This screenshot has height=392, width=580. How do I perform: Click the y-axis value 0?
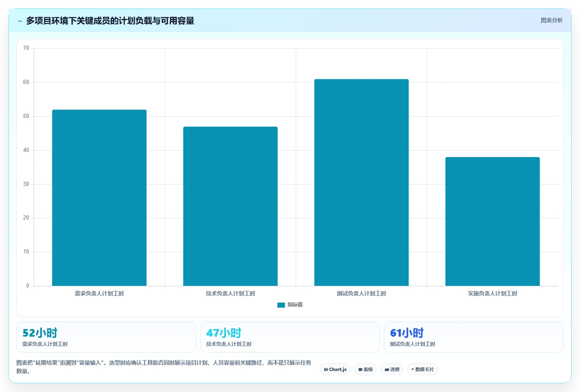pos(28,286)
